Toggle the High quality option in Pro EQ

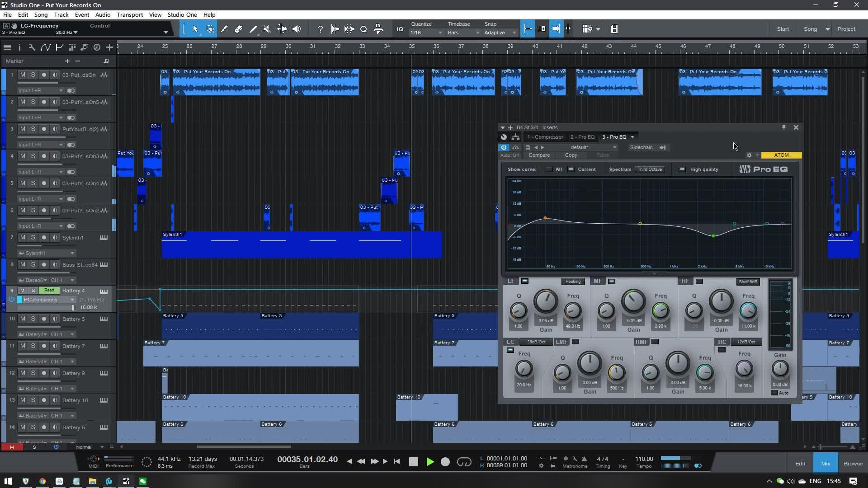click(x=682, y=169)
